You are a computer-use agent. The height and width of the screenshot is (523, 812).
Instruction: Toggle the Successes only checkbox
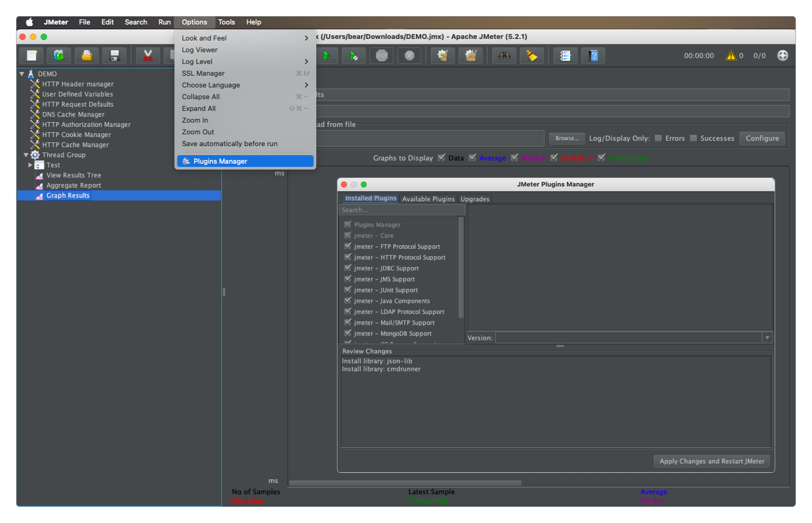click(x=694, y=138)
